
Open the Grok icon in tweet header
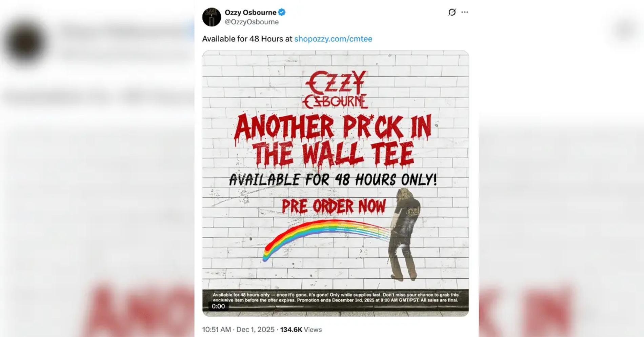pos(452,12)
